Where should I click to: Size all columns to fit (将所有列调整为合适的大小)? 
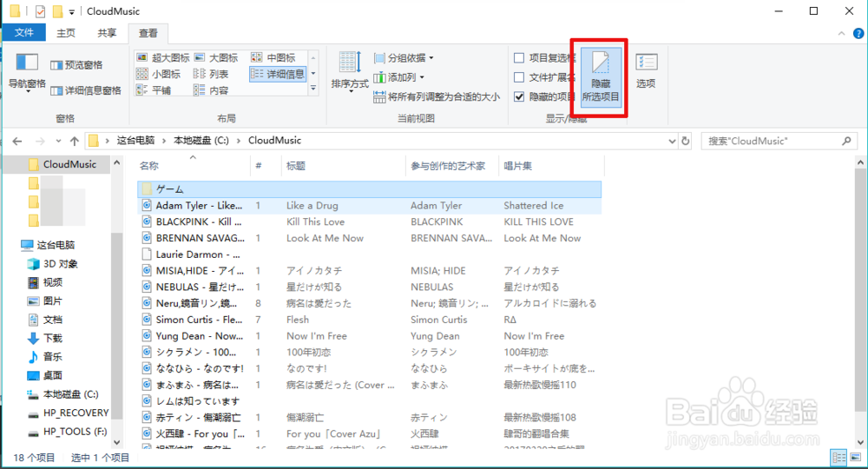tap(437, 97)
